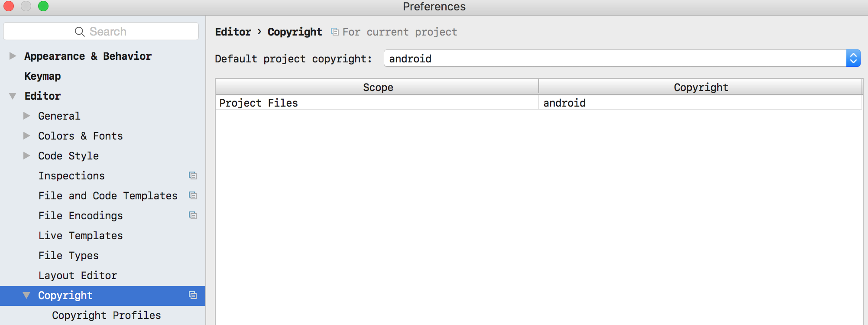The width and height of the screenshot is (868, 325).
Task: Click the project icon beside File Encodings
Action: tap(193, 215)
